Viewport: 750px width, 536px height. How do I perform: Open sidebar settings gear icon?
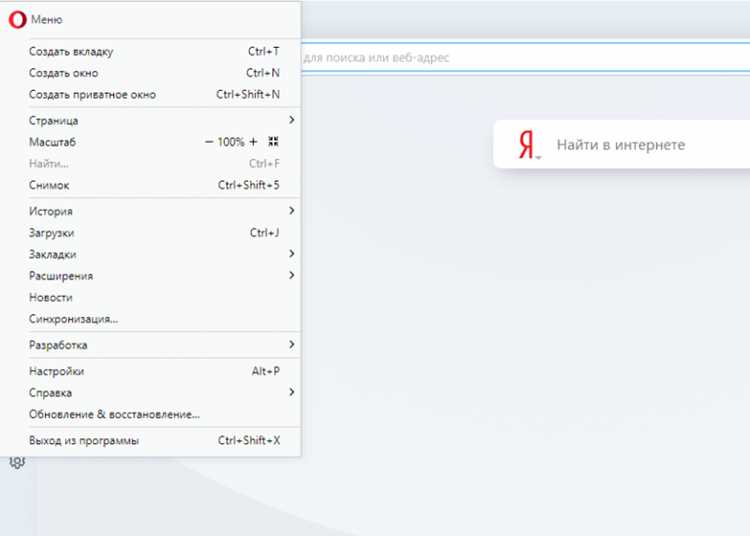click(17, 463)
